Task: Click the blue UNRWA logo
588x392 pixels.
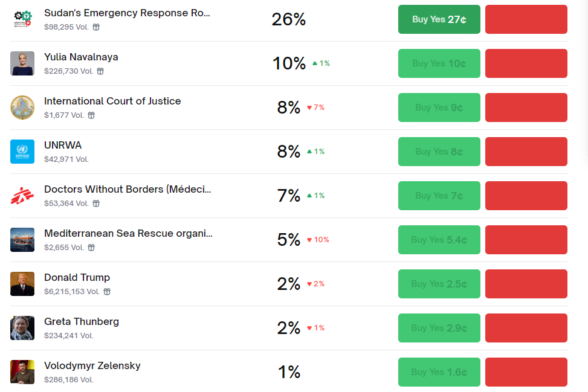Action: 22,152
